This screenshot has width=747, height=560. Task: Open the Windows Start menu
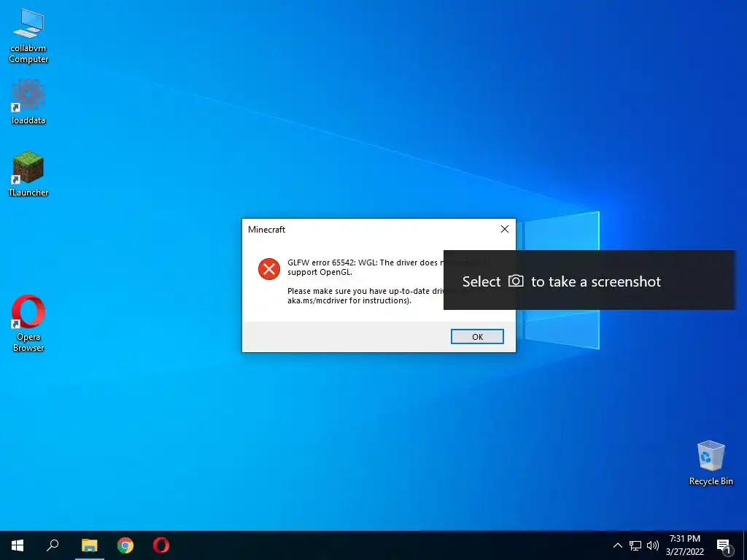point(18,545)
